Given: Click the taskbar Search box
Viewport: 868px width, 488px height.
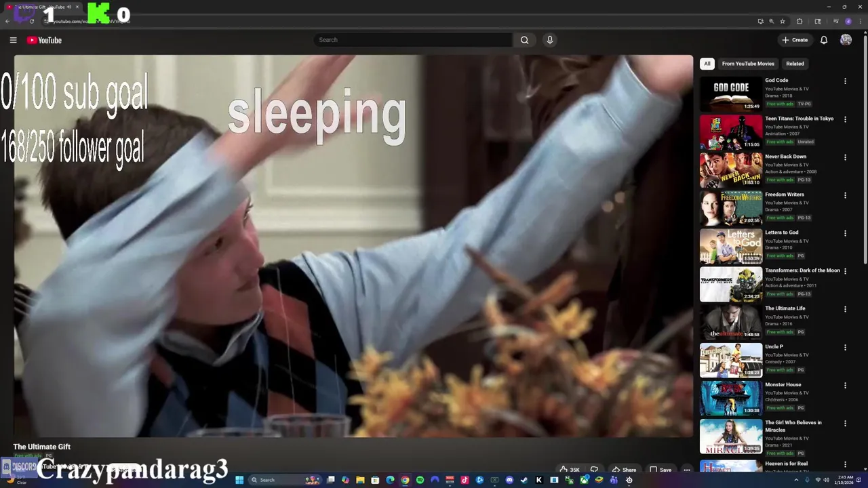Looking at the screenshot, I should [285, 480].
